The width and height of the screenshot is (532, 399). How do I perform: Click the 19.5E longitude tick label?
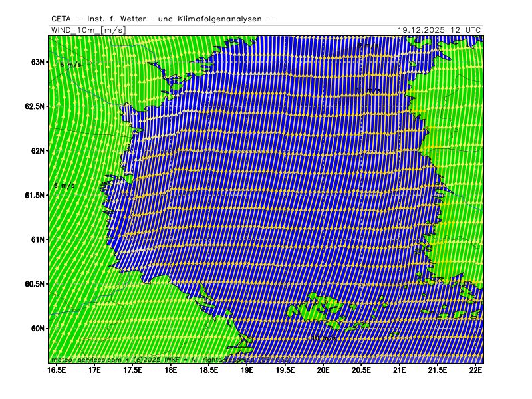coord(285,370)
